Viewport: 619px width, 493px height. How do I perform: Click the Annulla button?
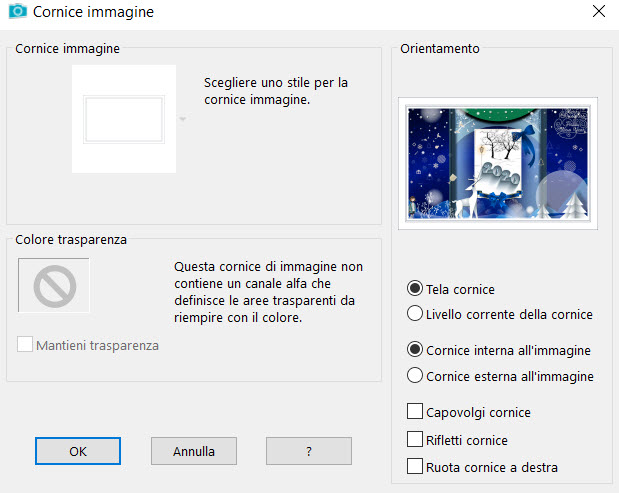coord(194,451)
